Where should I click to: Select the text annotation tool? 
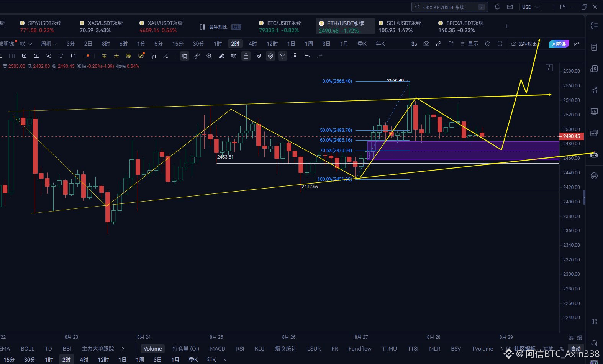pyautogui.click(x=61, y=56)
